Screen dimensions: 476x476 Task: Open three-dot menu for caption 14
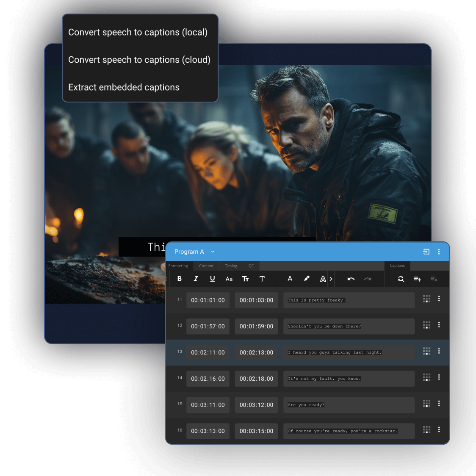[x=439, y=377]
